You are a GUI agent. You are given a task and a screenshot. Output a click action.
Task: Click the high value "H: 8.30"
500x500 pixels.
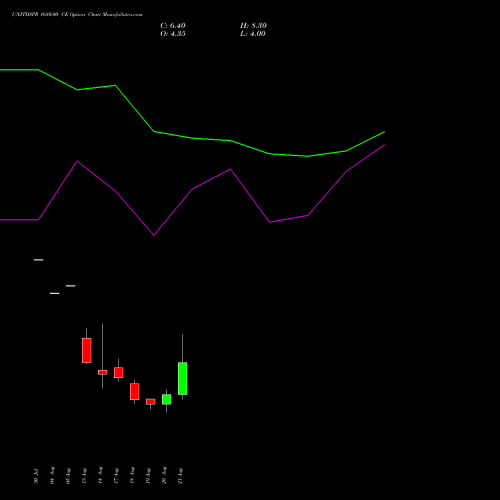(x=253, y=26)
